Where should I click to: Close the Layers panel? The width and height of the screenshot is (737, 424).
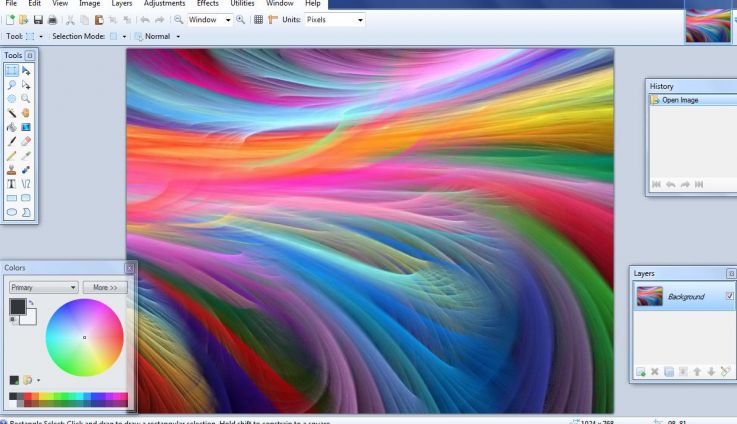(x=731, y=274)
